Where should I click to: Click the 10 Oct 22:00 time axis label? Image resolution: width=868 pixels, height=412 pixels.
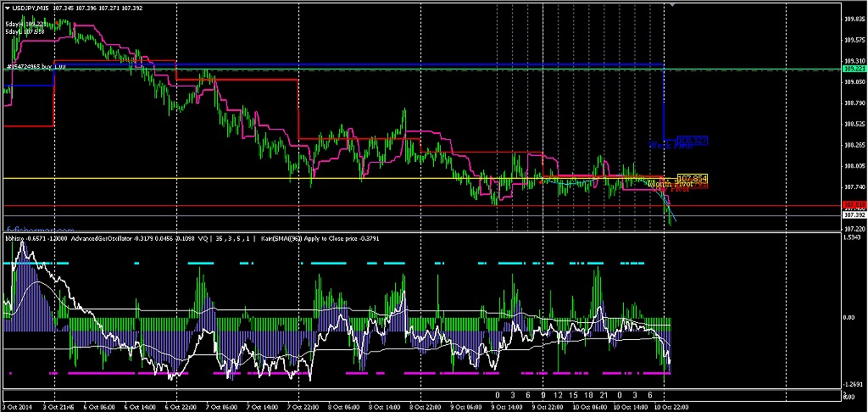(x=674, y=406)
